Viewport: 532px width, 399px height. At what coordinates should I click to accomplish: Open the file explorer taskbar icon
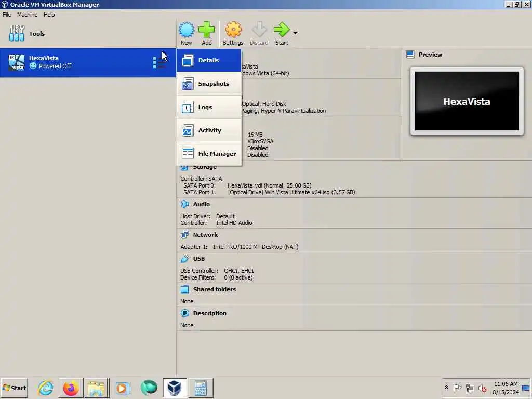(x=96, y=388)
